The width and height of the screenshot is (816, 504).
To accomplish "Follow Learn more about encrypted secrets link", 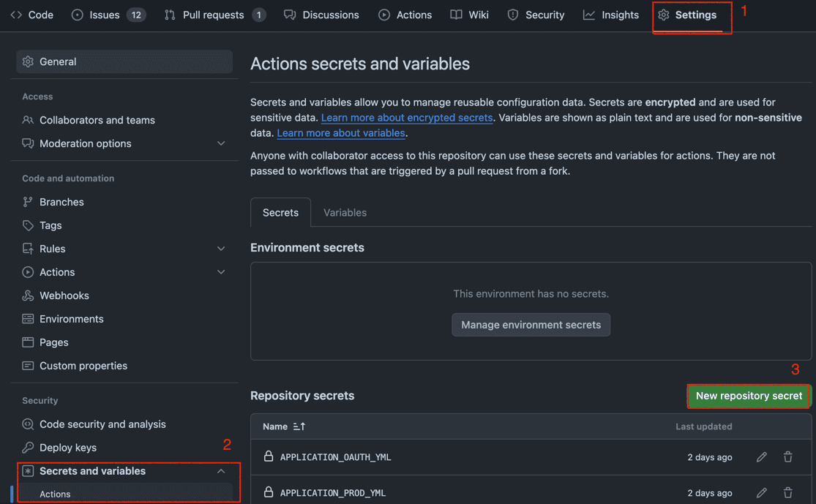I will [x=407, y=118].
